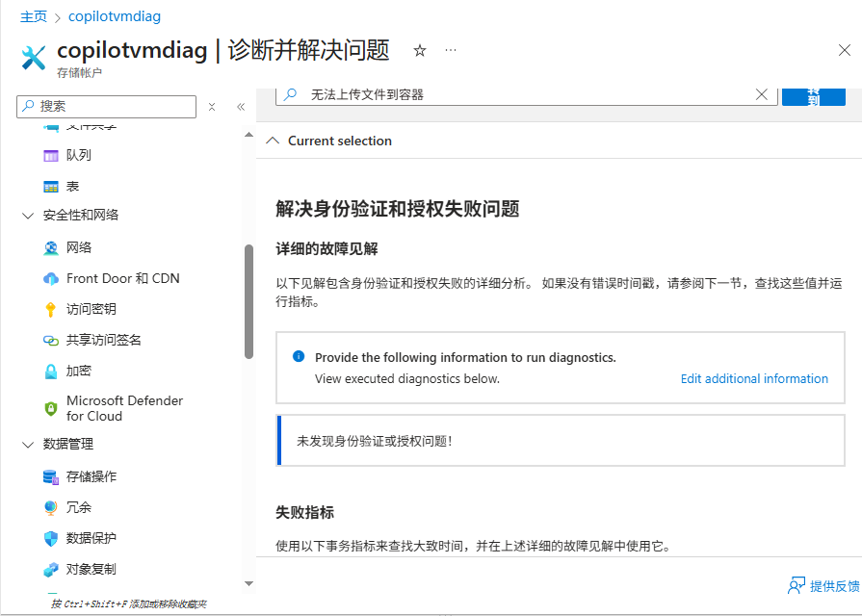
Task: Click the sidebar scroll down arrow
Action: coord(248,583)
